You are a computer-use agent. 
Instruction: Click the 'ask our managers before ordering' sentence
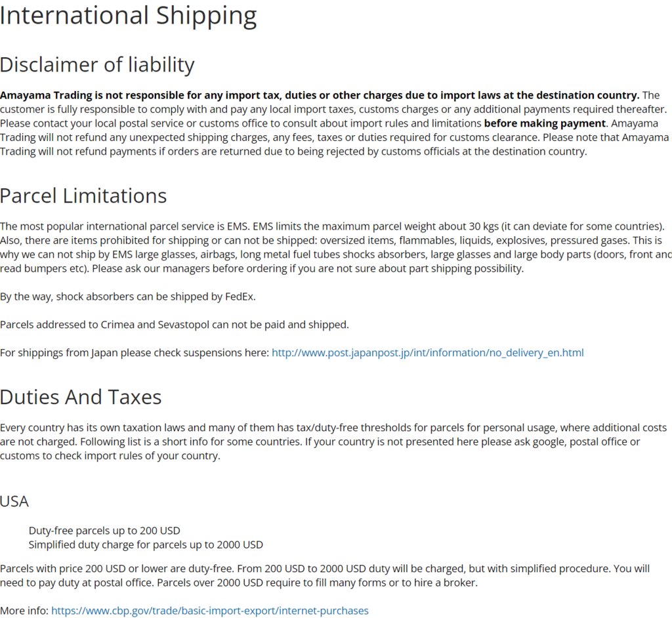coord(308,269)
